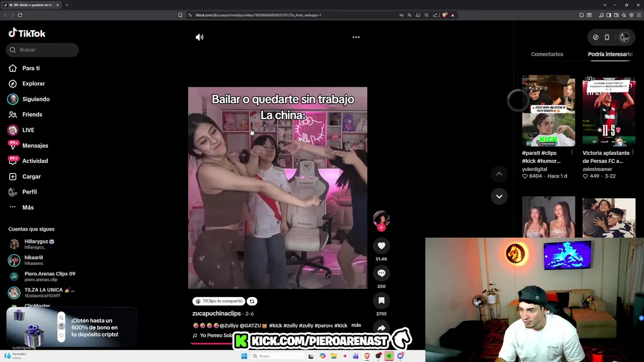Reload the page in the browser

pyautogui.click(x=20, y=15)
